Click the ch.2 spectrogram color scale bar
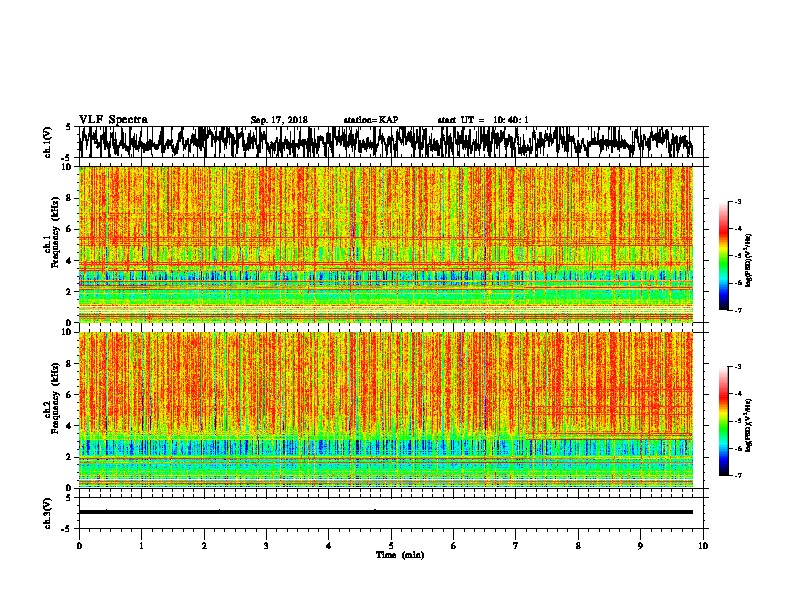The height and width of the screenshot is (612, 792). click(x=723, y=421)
